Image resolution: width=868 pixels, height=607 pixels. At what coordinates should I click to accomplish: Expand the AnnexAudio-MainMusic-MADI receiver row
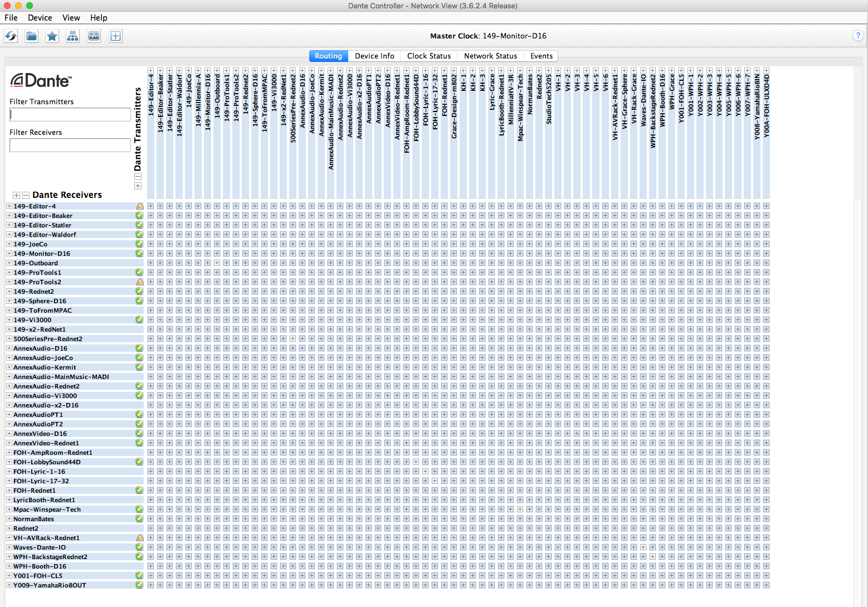(9, 377)
